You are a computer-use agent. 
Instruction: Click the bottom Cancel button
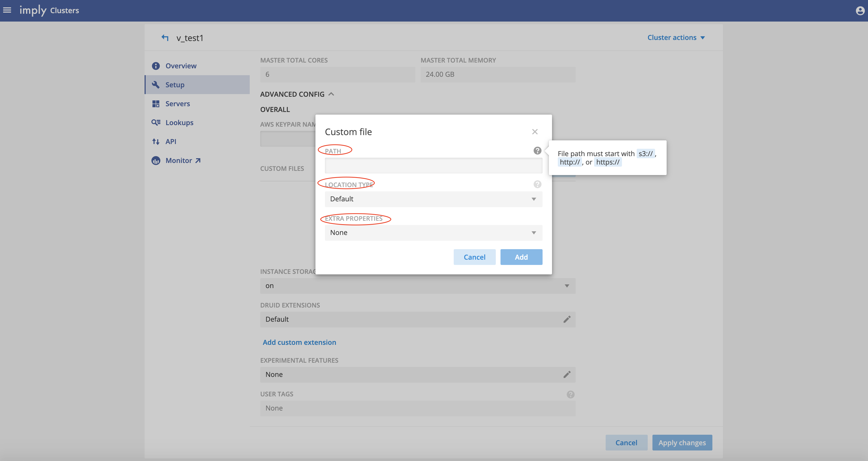[x=626, y=443]
